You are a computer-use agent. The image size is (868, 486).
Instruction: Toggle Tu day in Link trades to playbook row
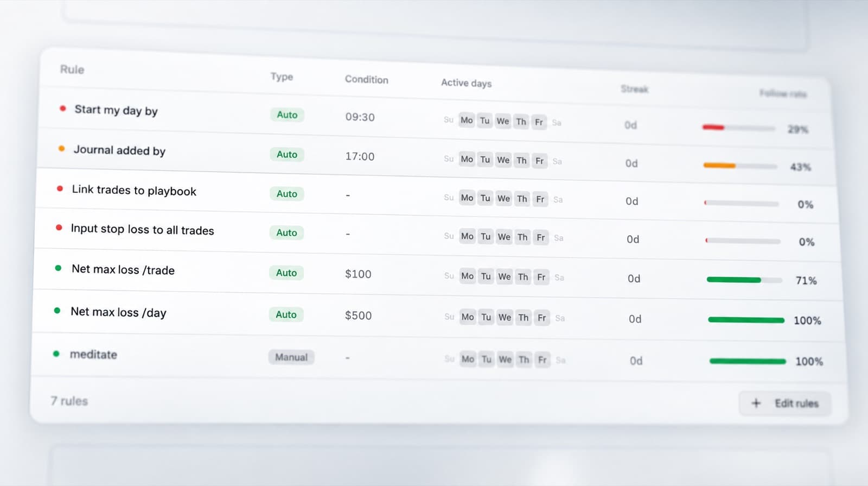tap(485, 198)
